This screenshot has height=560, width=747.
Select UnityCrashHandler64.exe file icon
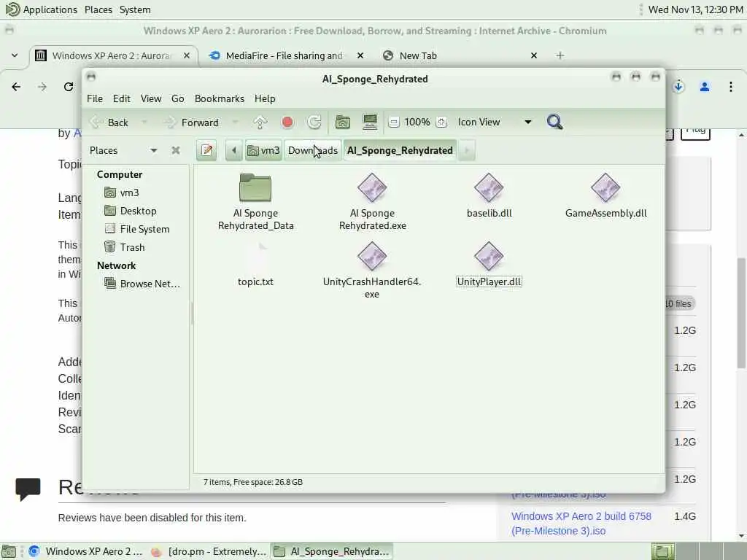click(x=372, y=256)
